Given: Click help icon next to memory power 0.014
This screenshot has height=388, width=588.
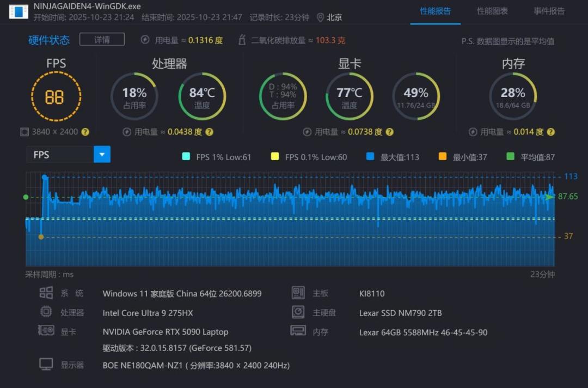Looking at the screenshot, I should [x=551, y=132].
